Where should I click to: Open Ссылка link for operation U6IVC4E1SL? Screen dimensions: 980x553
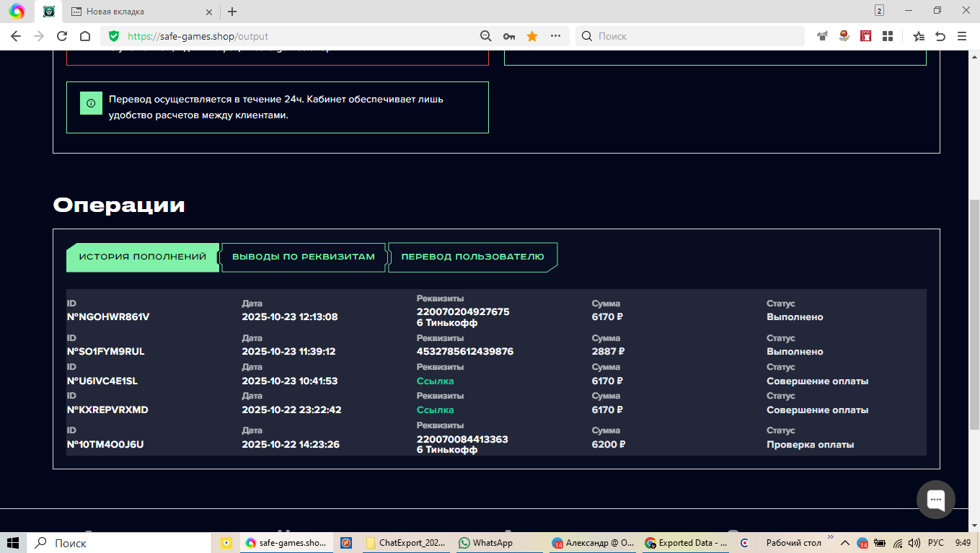tap(435, 381)
